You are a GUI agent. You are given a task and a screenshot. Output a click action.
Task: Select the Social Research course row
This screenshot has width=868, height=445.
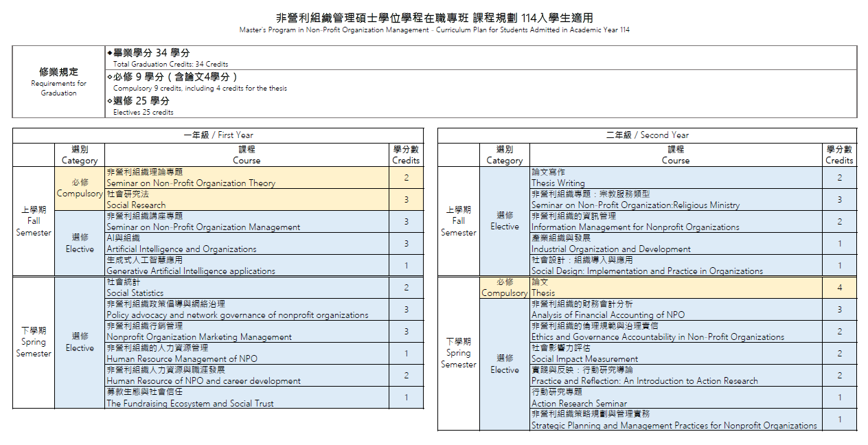(x=247, y=200)
